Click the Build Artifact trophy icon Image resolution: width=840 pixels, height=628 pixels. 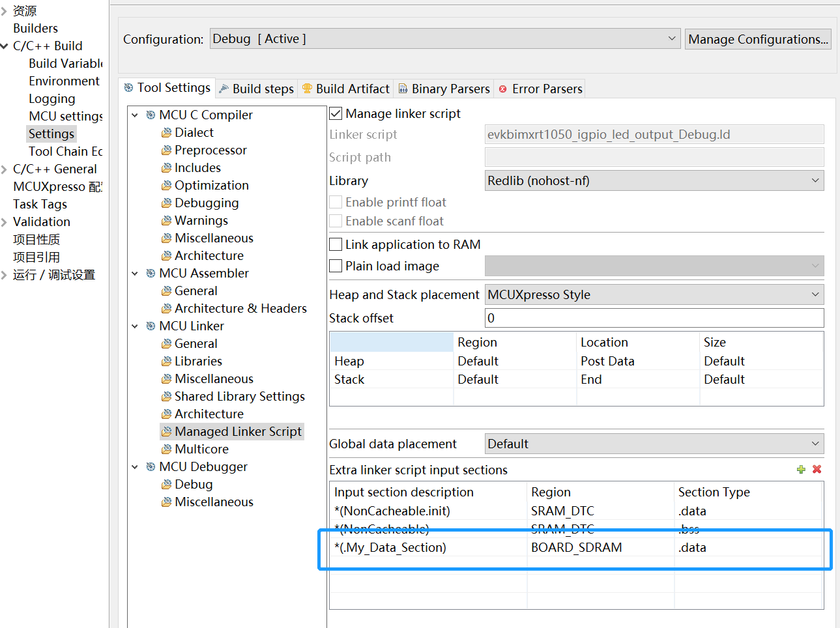[307, 89]
